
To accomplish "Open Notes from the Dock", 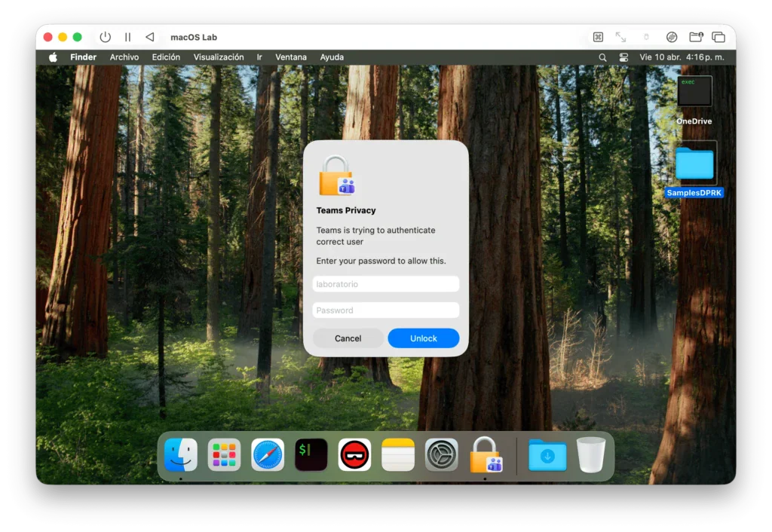I will coord(397,455).
